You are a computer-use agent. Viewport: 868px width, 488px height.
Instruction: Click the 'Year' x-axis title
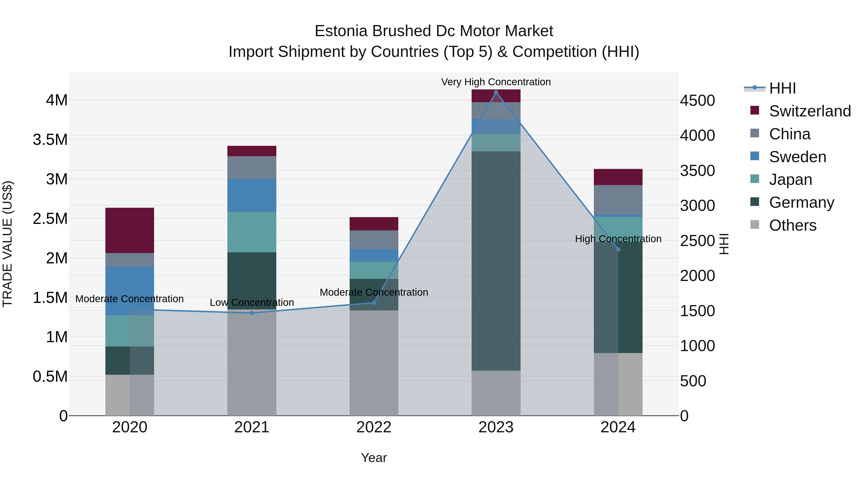(x=374, y=458)
